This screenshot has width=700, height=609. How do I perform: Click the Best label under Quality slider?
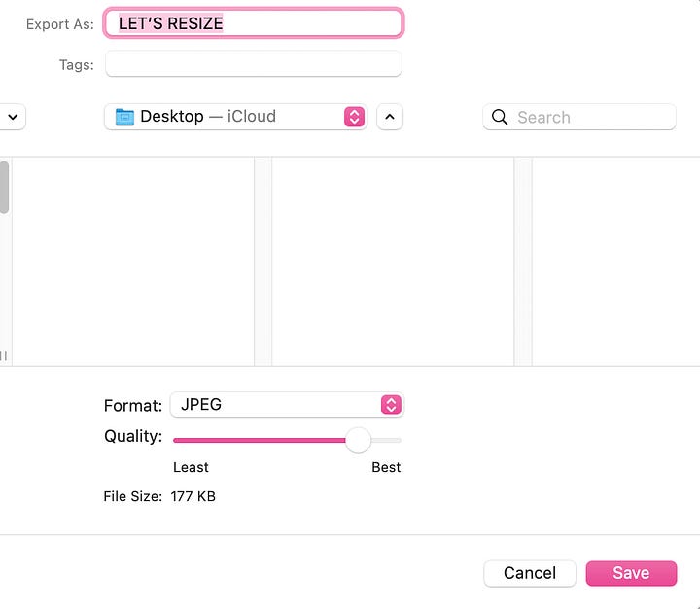(386, 467)
